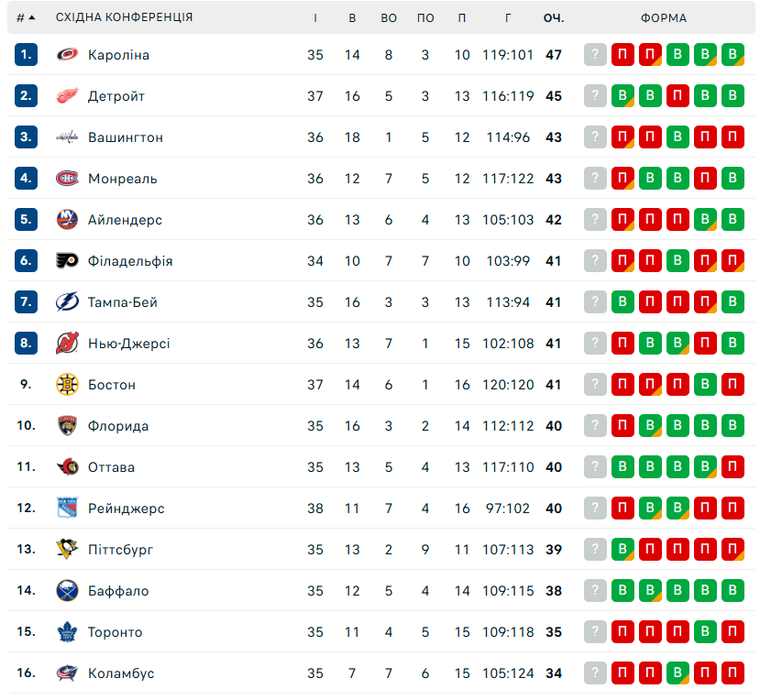The image size is (760, 700).
Task: Sort standings by В wins column
Action: [352, 17]
